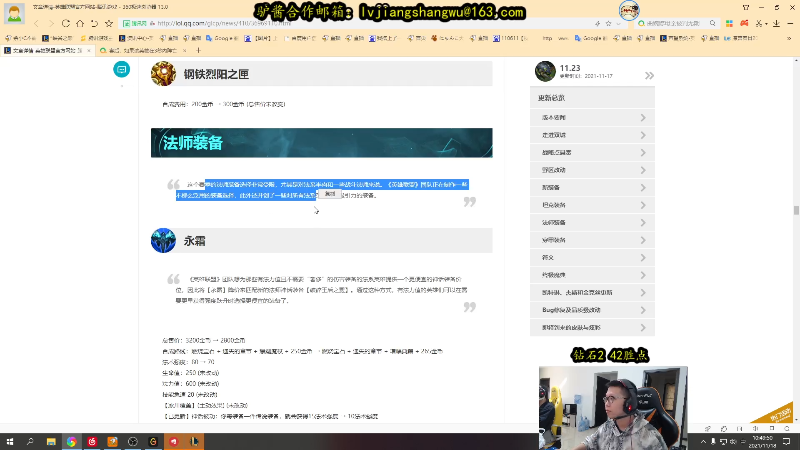Open the browser home page
Screen dimensions: 800x450
click(x=80, y=23)
